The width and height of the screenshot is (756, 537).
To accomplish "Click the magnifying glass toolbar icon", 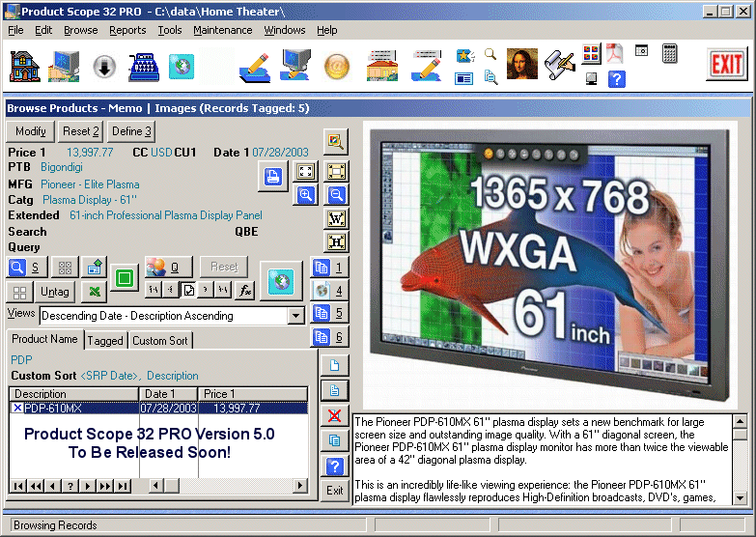I will pos(490,53).
